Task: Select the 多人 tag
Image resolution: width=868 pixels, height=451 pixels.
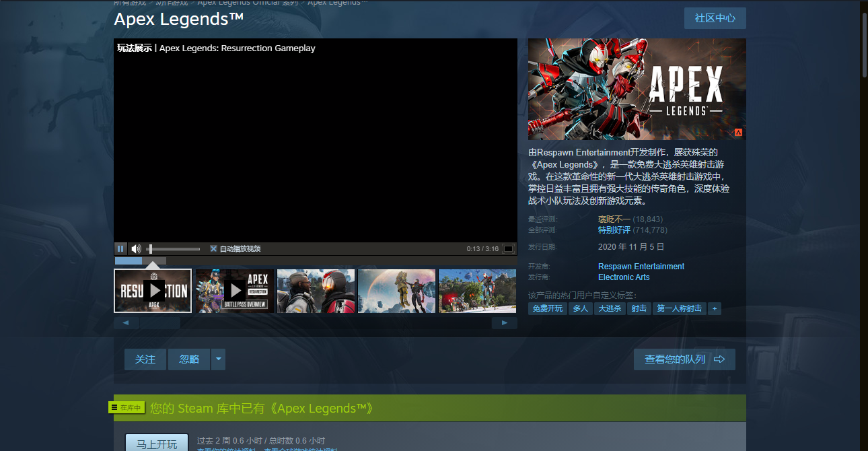Action: (x=580, y=308)
